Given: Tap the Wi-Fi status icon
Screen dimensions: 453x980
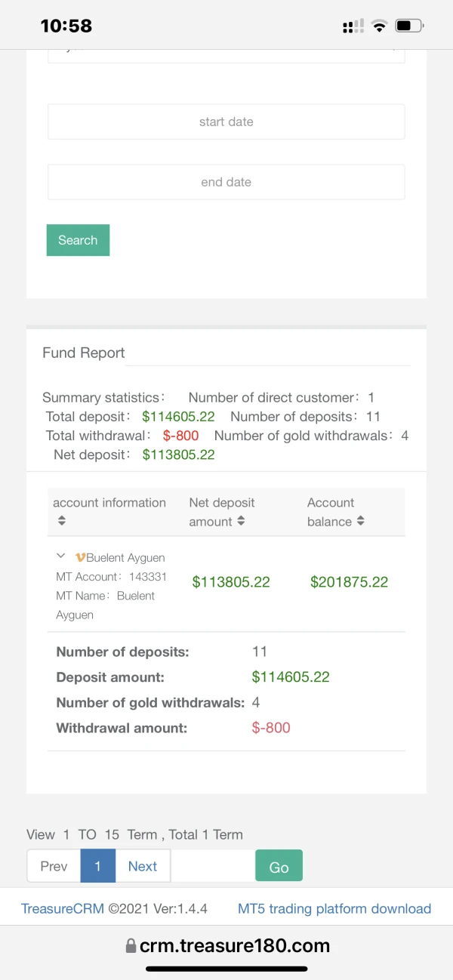Looking at the screenshot, I should (379, 26).
